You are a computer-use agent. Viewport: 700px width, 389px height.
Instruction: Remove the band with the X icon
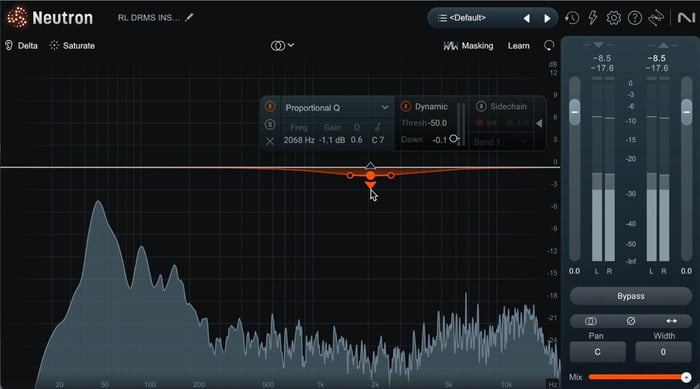[270, 142]
